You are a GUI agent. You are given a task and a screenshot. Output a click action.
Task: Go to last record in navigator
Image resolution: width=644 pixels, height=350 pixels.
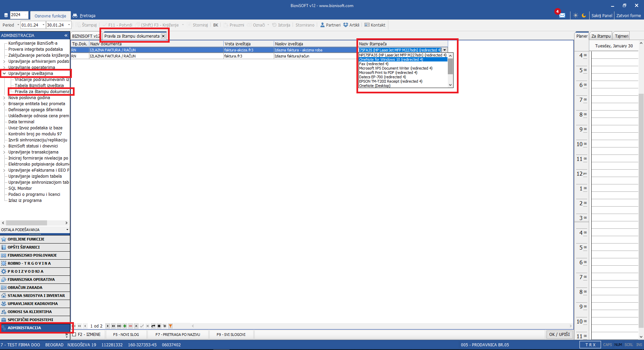pos(119,326)
